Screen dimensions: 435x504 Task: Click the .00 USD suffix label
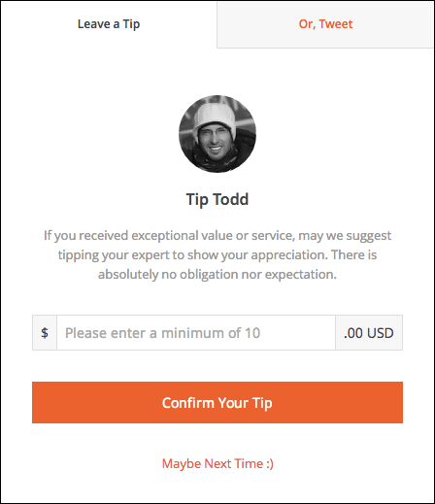coord(369,333)
